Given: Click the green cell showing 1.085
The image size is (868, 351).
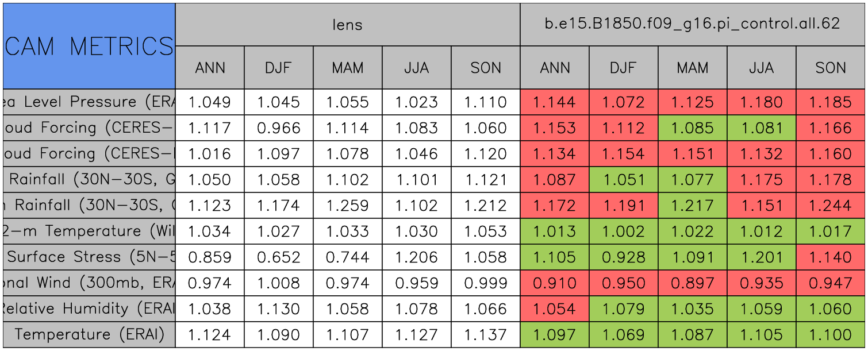Looking at the screenshot, I should [692, 128].
